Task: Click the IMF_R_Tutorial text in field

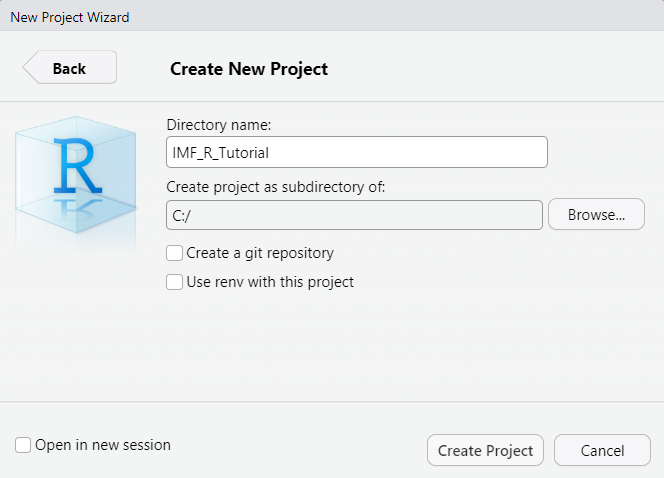Action: [220, 153]
